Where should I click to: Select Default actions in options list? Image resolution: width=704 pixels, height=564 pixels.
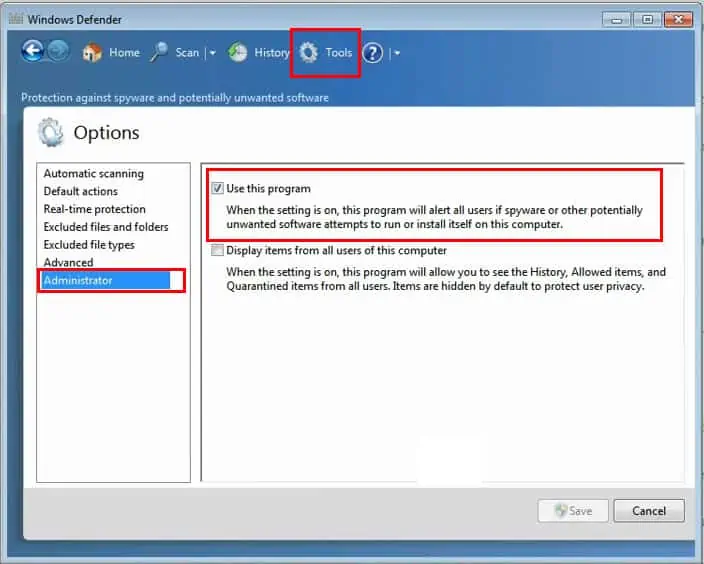click(80, 191)
